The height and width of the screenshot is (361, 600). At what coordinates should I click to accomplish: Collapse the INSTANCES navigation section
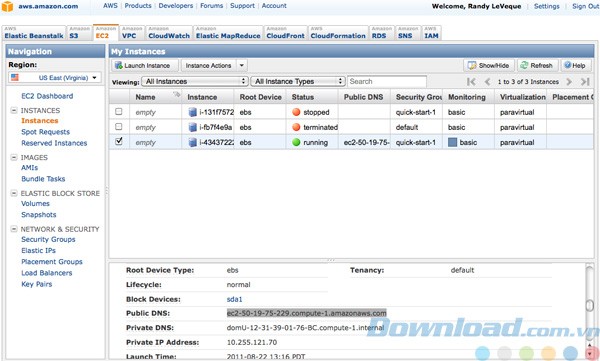[14, 110]
